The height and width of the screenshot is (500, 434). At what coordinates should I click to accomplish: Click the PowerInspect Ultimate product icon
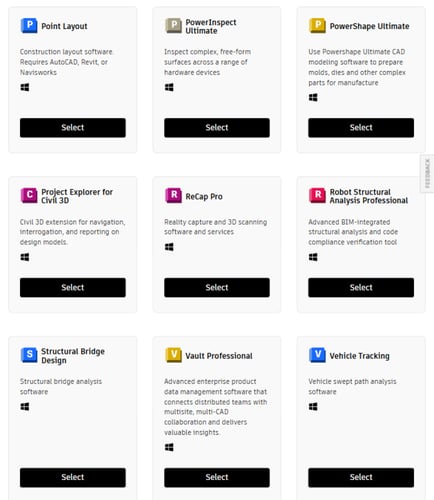[173, 26]
